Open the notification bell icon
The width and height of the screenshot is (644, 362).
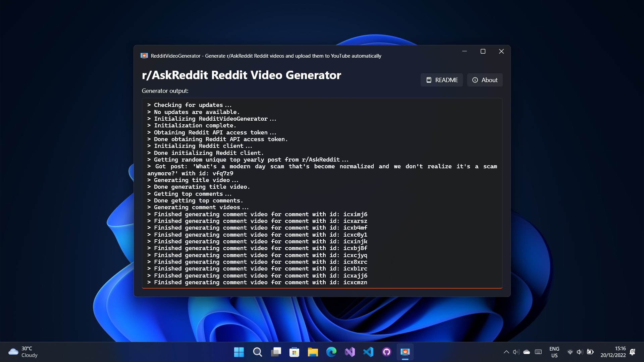click(x=633, y=352)
